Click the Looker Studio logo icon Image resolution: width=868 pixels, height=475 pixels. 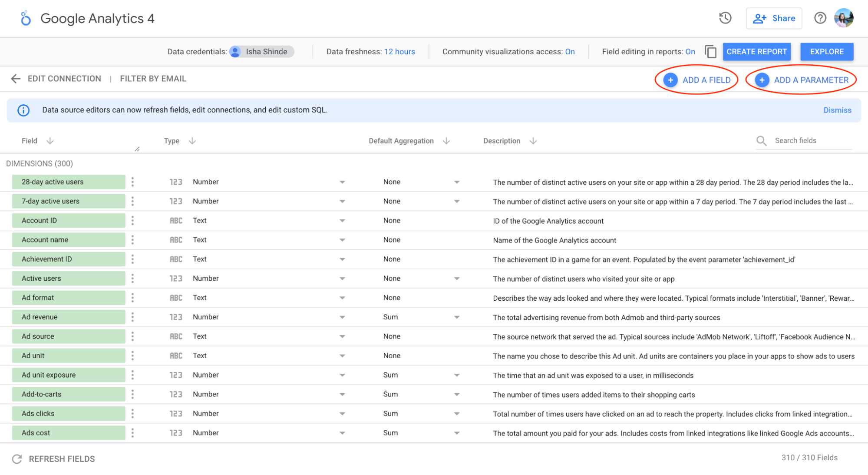click(x=26, y=18)
